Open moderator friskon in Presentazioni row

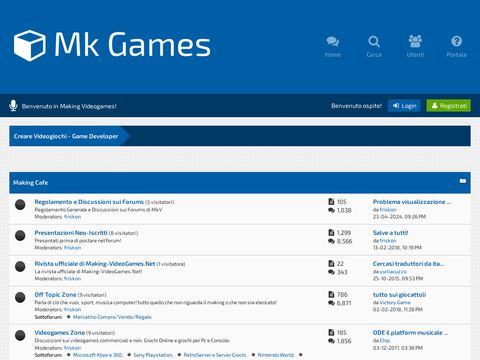coord(72,248)
